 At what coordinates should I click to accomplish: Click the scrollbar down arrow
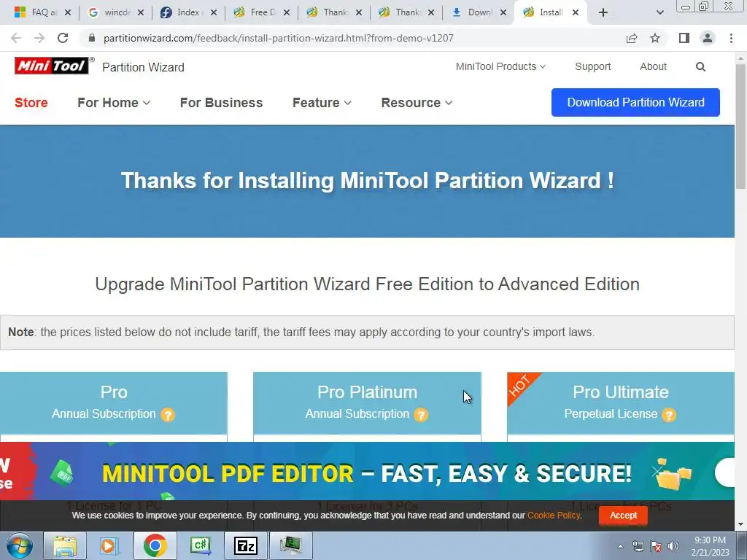pos(741,525)
